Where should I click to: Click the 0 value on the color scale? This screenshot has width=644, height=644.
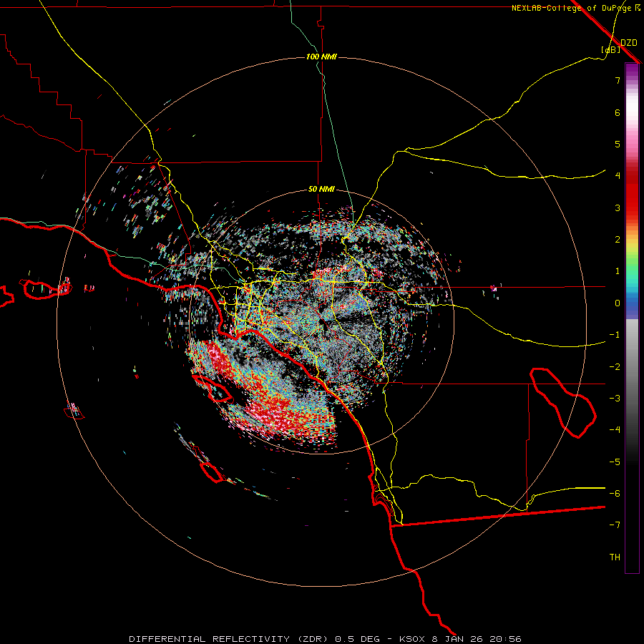[x=618, y=303]
